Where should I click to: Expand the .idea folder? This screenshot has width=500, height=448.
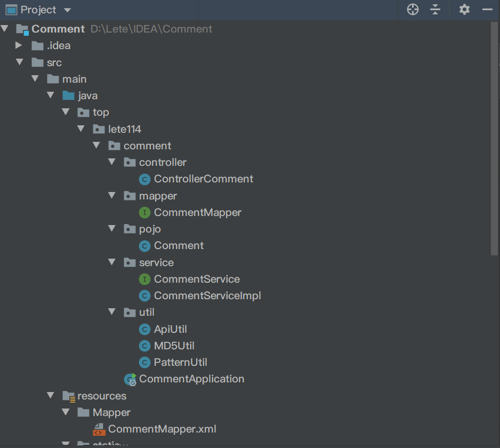pyautogui.click(x=19, y=45)
